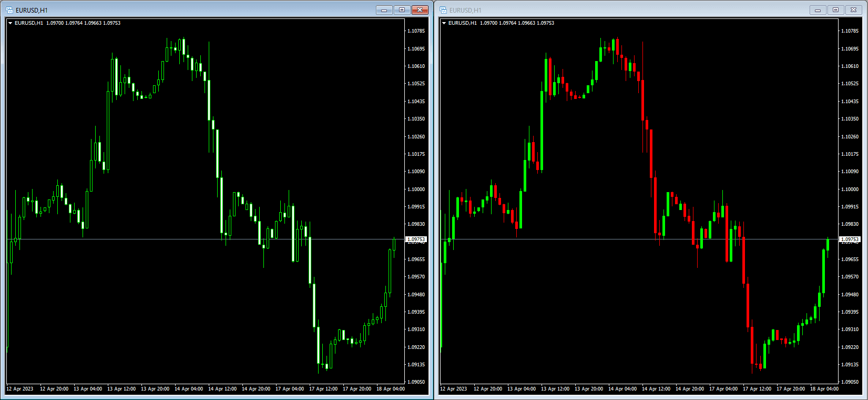Close the left white-candle chart window
Image resolution: width=868 pixels, height=400 pixels.
point(420,10)
